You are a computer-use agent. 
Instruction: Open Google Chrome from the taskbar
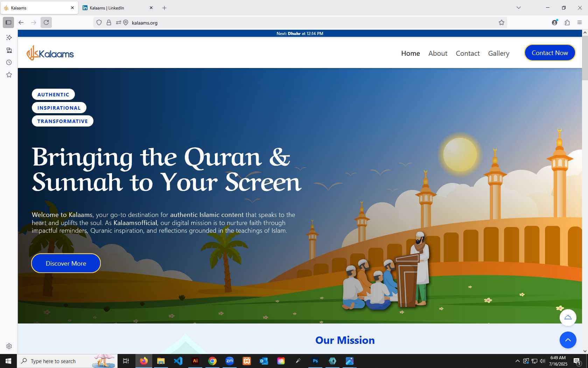pos(212,361)
